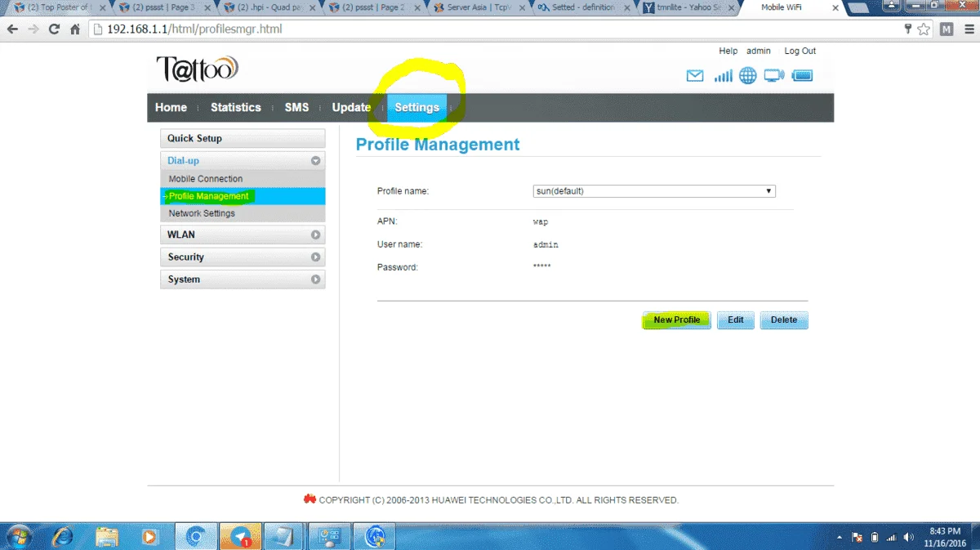Click the Edit button
Viewport: 980px width, 550px height.
(736, 320)
